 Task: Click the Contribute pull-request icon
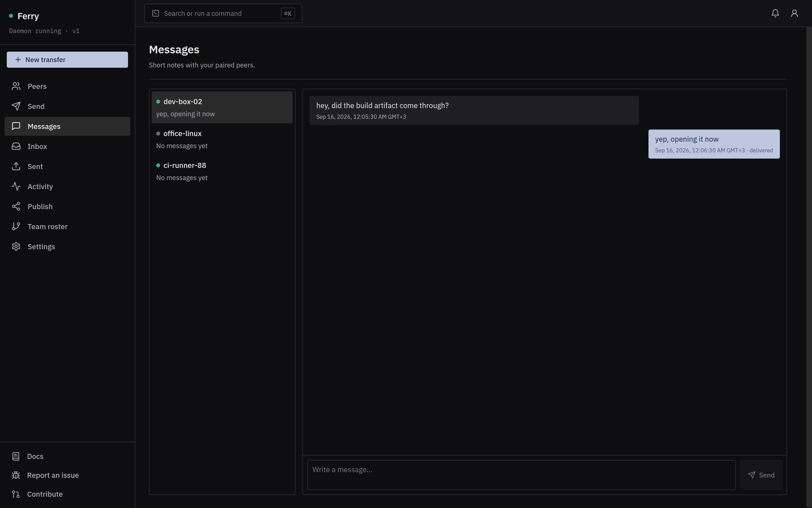[16, 494]
